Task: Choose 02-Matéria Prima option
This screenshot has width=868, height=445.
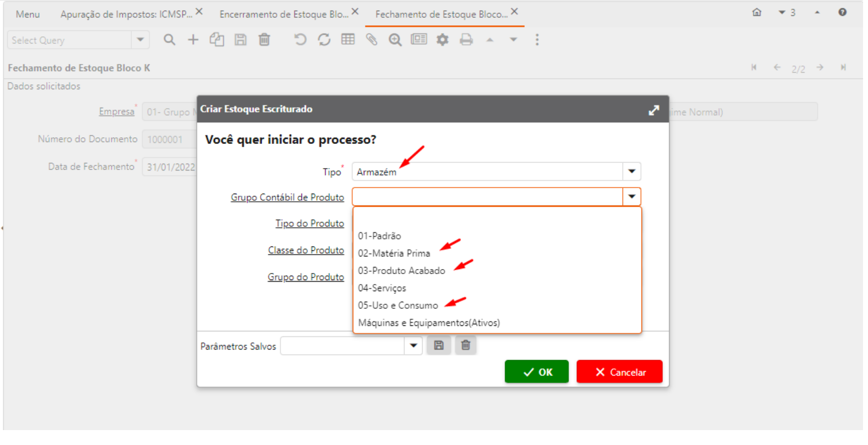Action: 497,253
